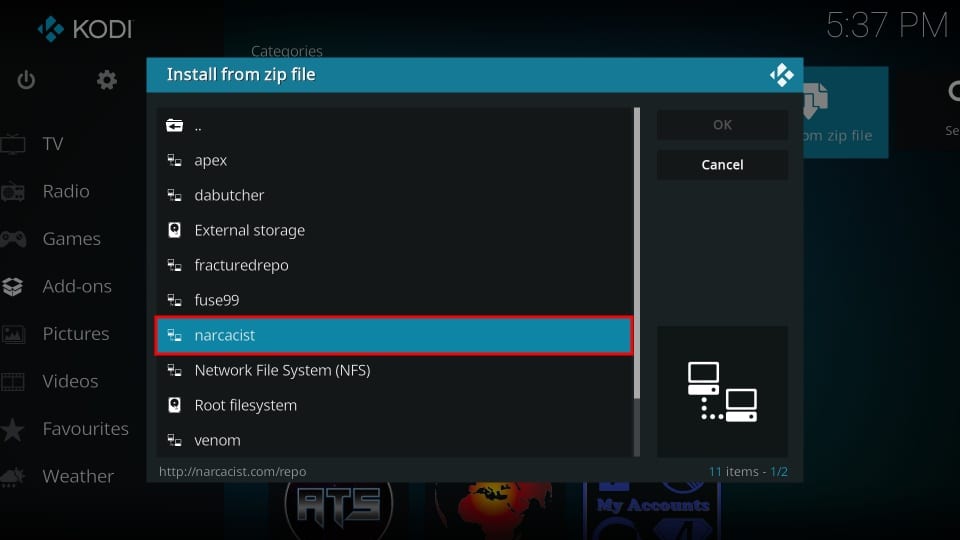Select the apex source
960x540 pixels.
(x=394, y=160)
